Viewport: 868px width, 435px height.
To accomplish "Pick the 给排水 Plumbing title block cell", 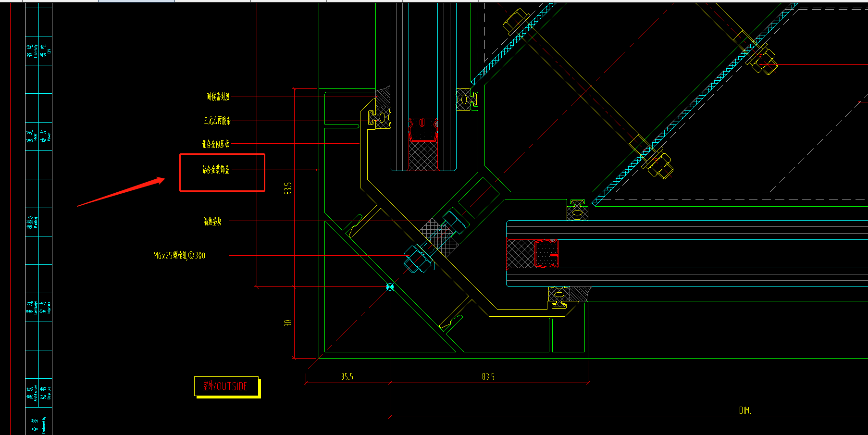I will tap(32, 222).
